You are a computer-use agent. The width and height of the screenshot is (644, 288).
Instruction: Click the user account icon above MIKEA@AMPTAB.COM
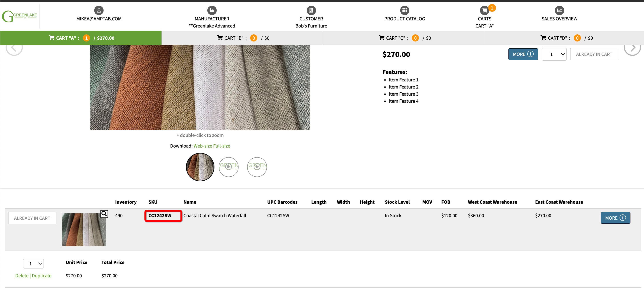[x=99, y=10]
